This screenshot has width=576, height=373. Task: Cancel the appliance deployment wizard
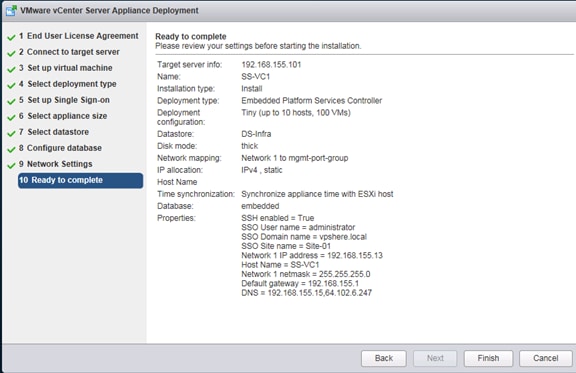coord(546,358)
